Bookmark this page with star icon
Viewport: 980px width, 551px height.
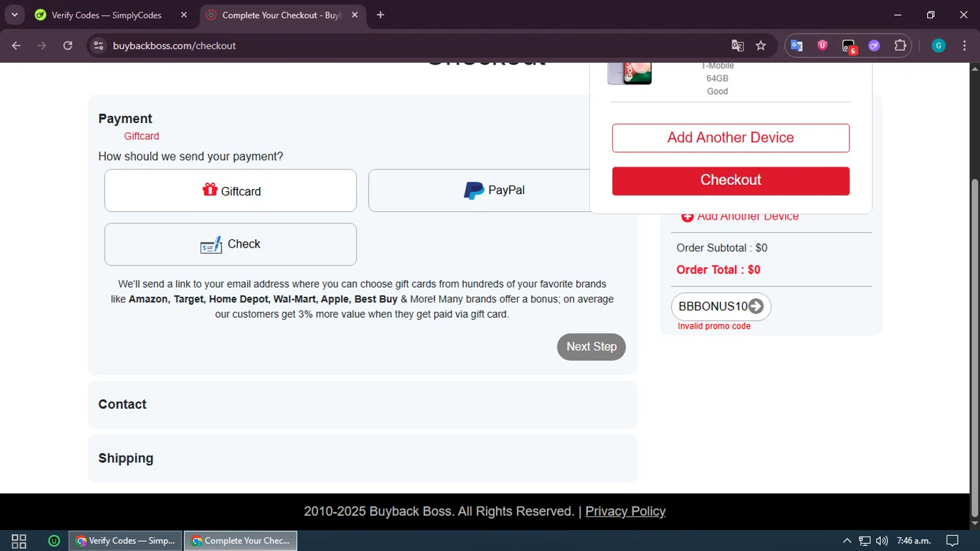click(x=760, y=46)
